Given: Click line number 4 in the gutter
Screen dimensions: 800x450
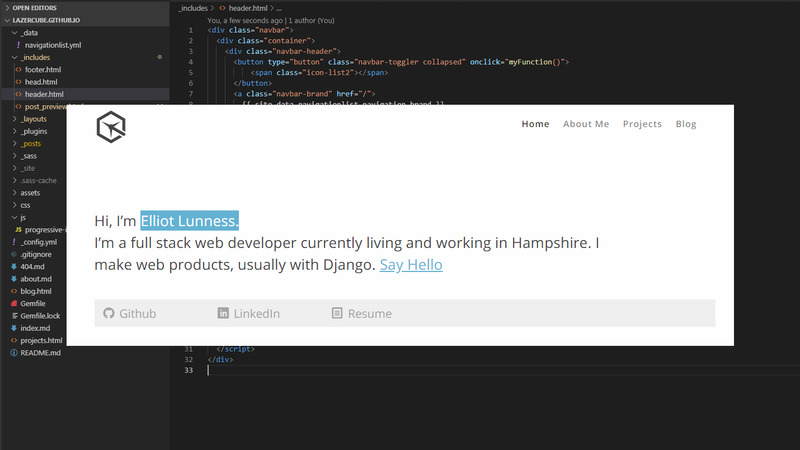Looking at the screenshot, I should (190, 62).
